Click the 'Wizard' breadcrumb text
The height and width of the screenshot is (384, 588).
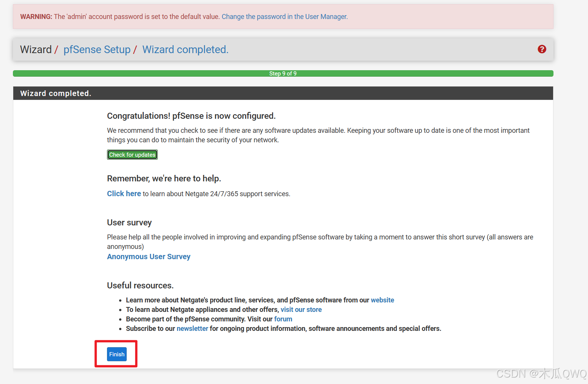pos(36,50)
